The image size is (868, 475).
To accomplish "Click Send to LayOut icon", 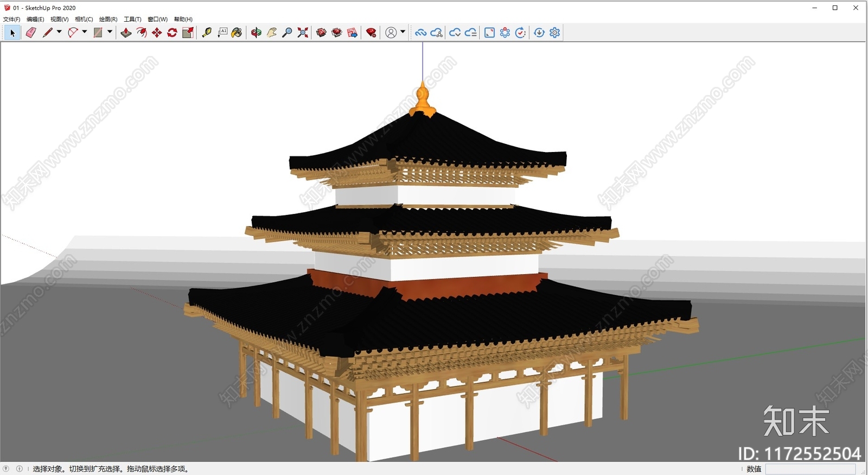I will point(352,33).
